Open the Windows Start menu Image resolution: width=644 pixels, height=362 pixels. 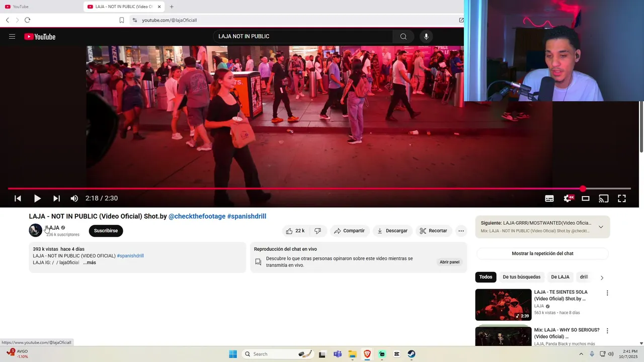(233, 354)
